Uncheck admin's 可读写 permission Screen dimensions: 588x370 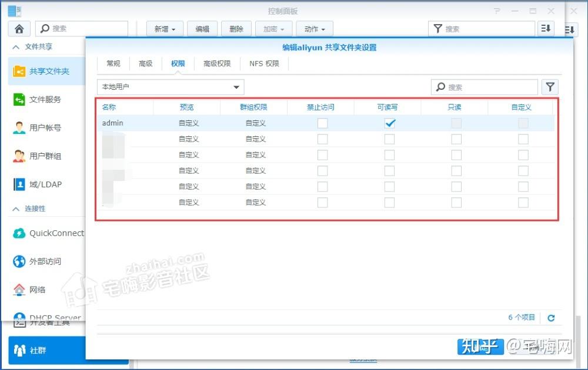click(389, 123)
